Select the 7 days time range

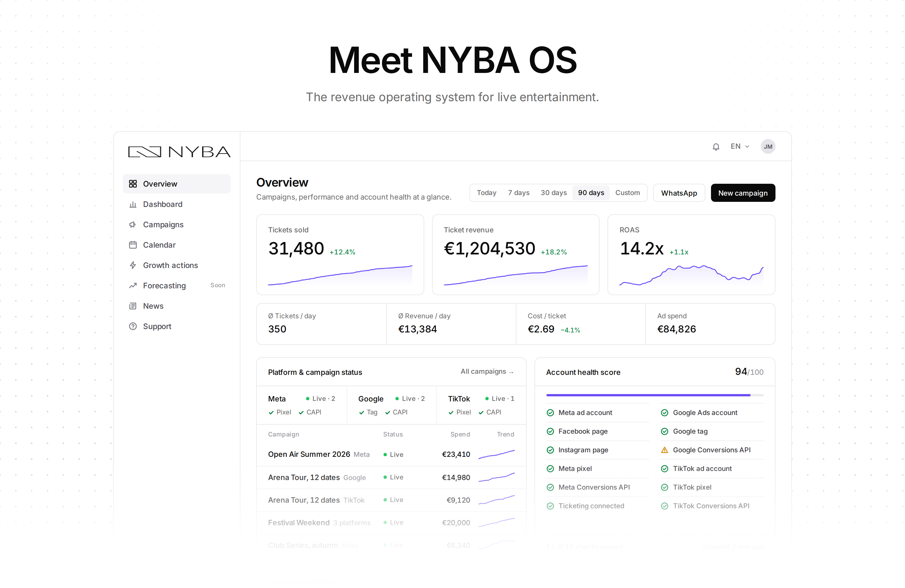(x=519, y=193)
